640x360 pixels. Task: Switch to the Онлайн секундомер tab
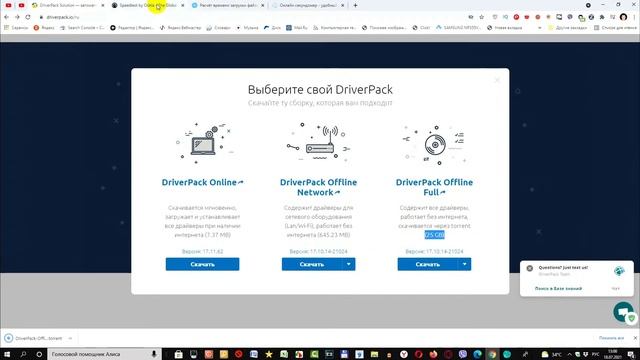[x=308, y=5]
